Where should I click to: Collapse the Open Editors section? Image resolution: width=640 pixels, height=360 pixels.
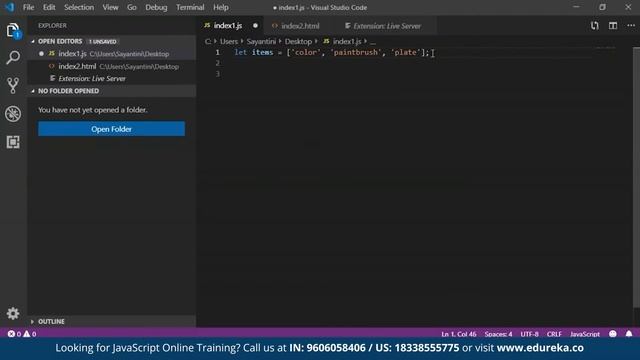(33, 41)
